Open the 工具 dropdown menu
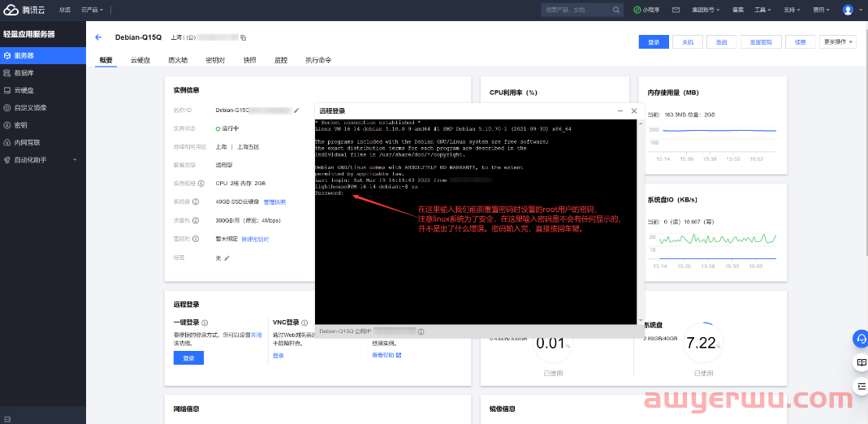This screenshot has width=868, height=424. 762,10
